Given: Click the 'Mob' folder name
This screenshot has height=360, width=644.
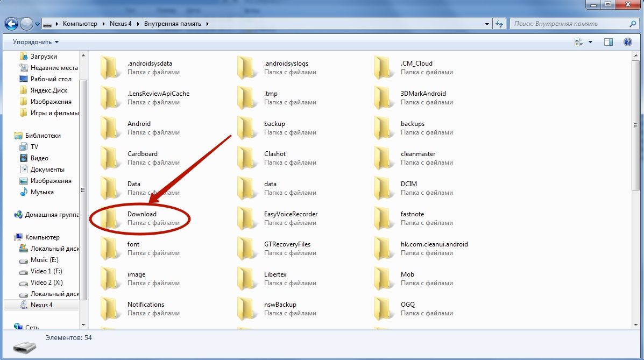Looking at the screenshot, I should (x=407, y=274).
